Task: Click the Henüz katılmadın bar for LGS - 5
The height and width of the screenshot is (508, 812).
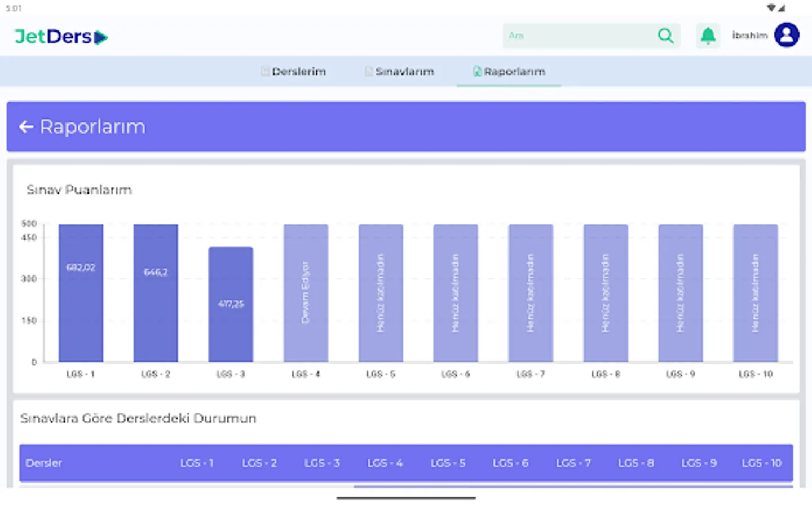Action: pos(381,292)
